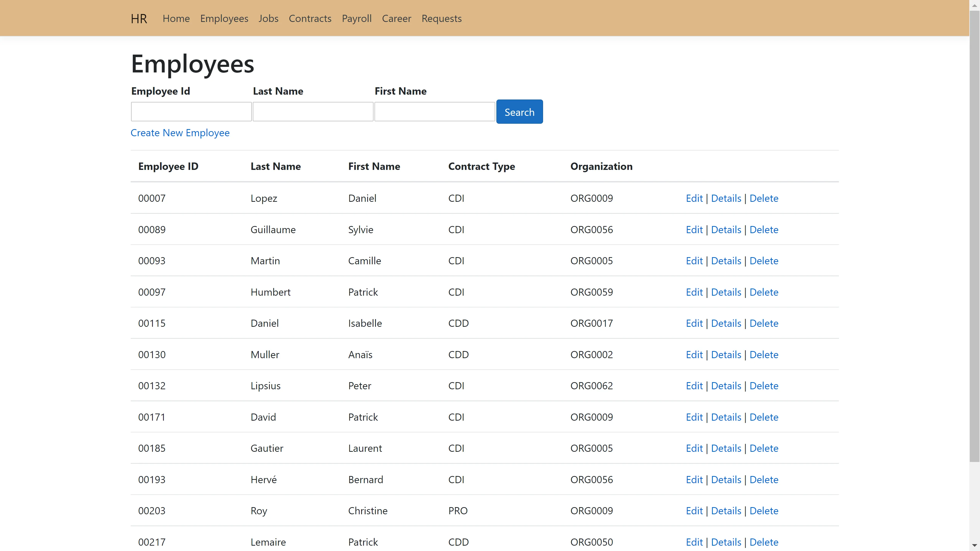Edit employee 00132 Lipsius
The height and width of the screenshot is (551, 980).
(694, 386)
